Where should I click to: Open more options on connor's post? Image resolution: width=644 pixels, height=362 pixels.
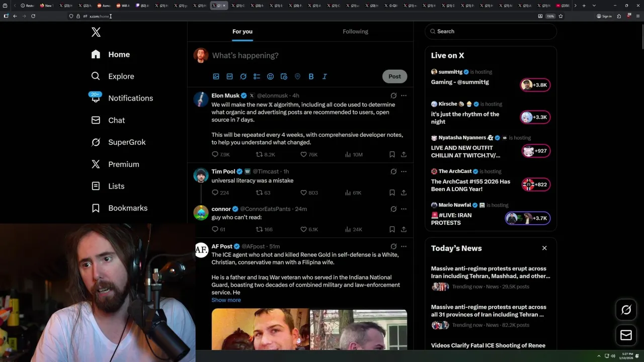[x=404, y=209]
